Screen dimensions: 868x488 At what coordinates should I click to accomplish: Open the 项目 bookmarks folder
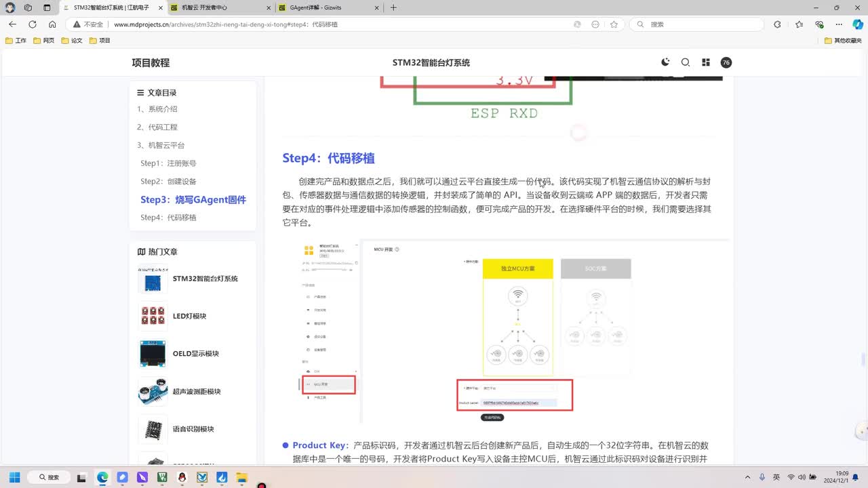click(100, 41)
